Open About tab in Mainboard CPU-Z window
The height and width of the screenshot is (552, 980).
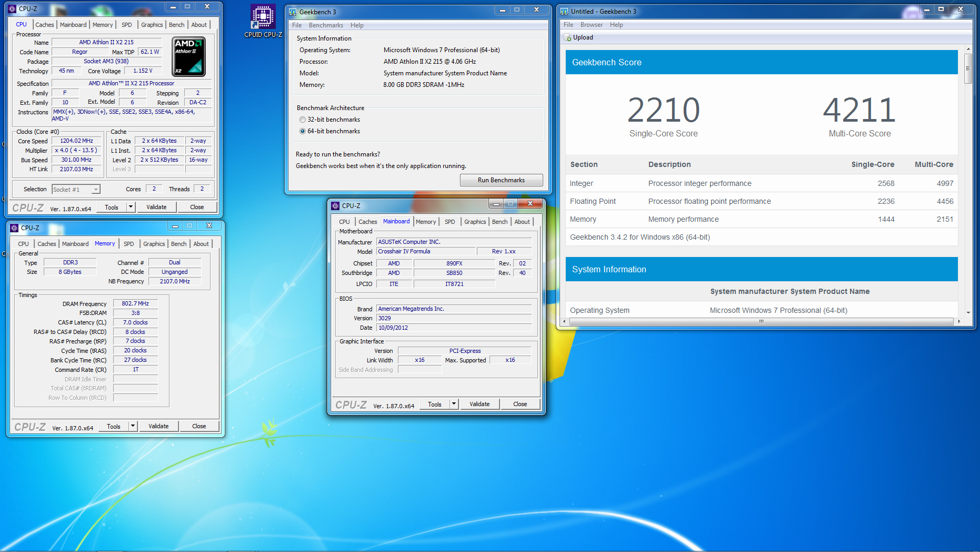pos(522,222)
